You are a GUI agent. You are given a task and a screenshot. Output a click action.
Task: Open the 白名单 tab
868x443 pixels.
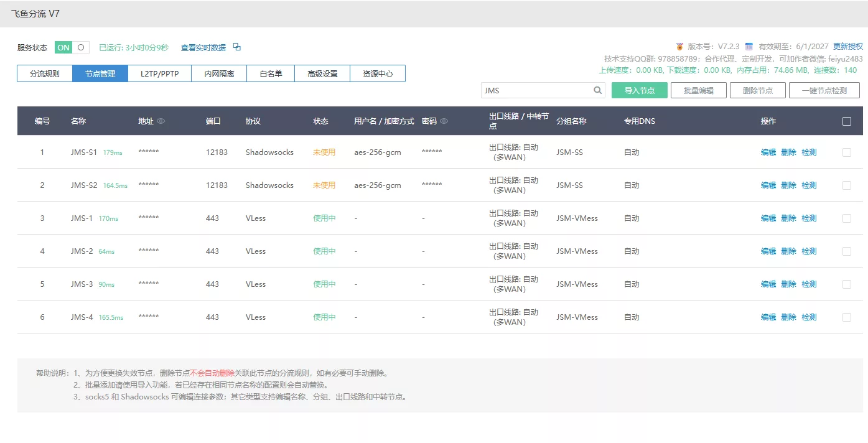tap(271, 73)
